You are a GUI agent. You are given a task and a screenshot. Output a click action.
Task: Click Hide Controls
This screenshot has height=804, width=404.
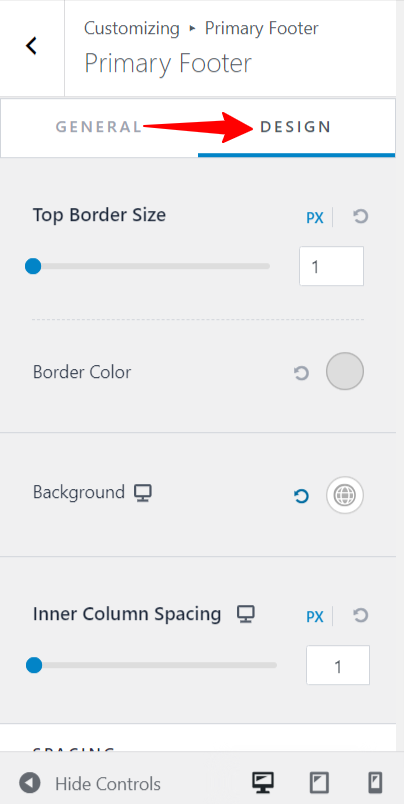(x=90, y=783)
